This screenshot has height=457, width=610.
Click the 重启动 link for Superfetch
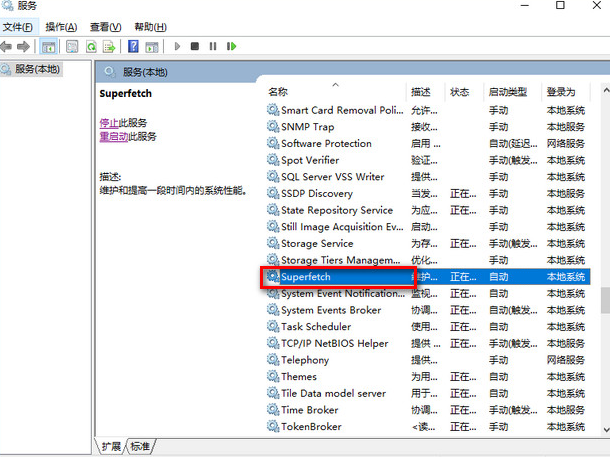(112, 136)
